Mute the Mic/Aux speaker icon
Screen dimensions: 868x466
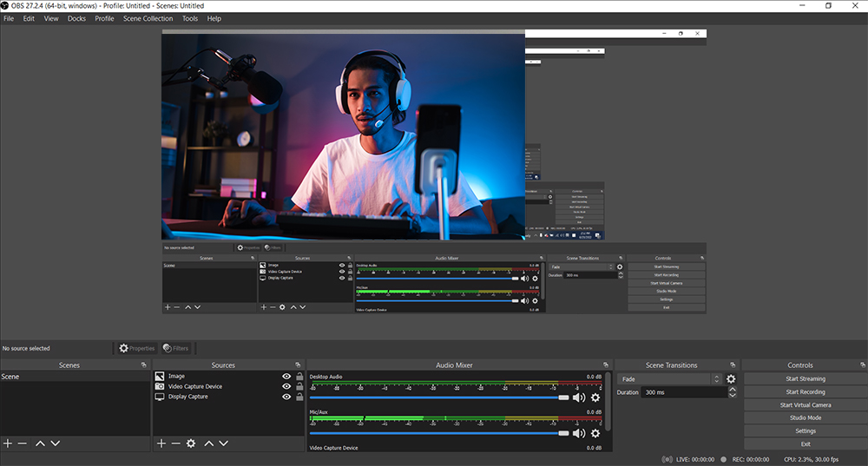pos(579,433)
